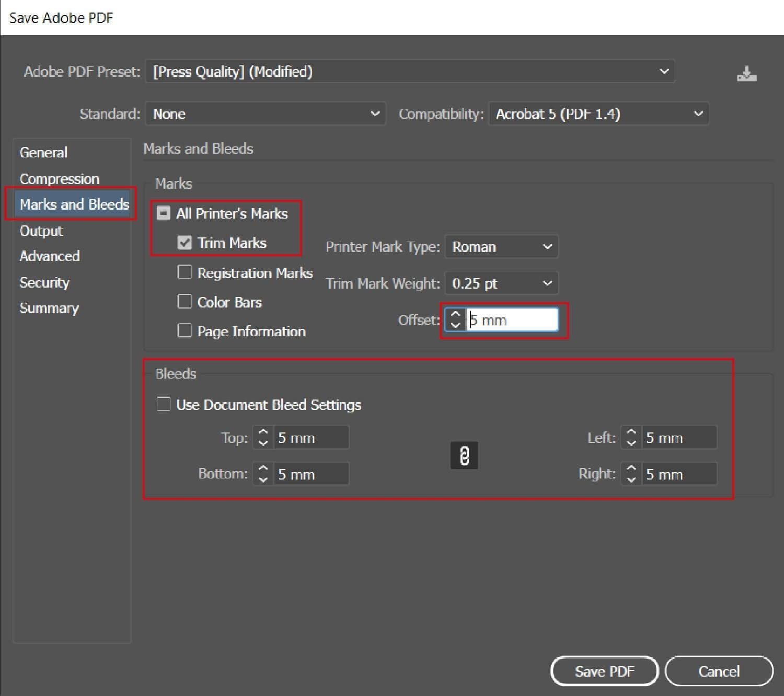Open the Compression section

click(x=59, y=179)
